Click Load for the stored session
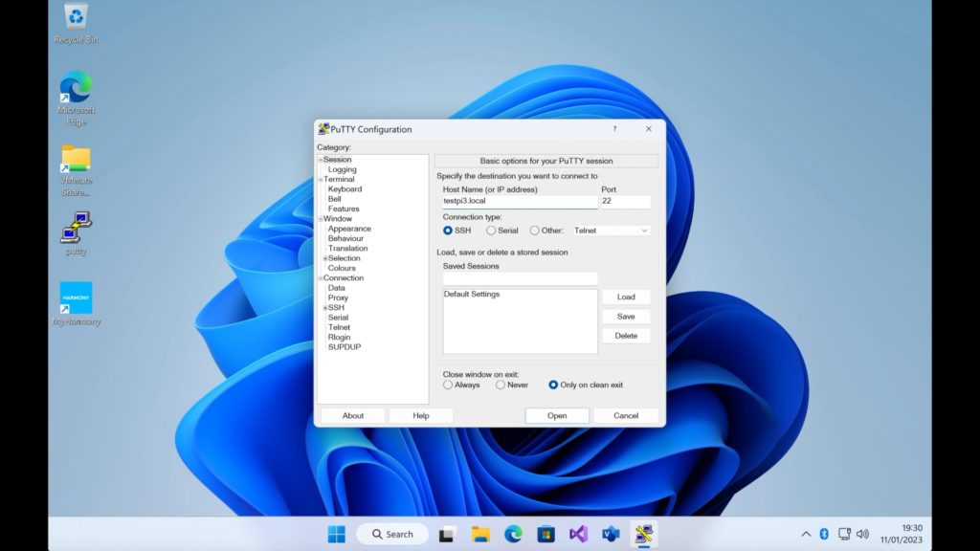980x551 pixels. [x=626, y=297]
